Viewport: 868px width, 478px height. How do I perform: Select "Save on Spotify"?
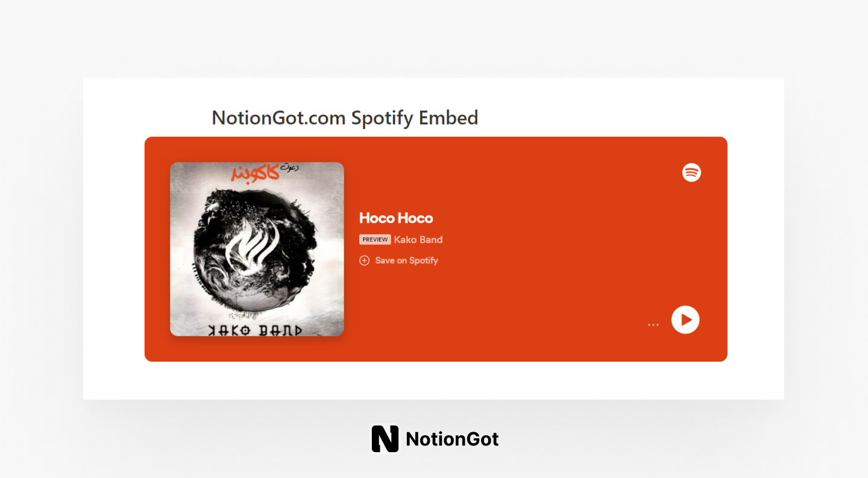point(406,260)
